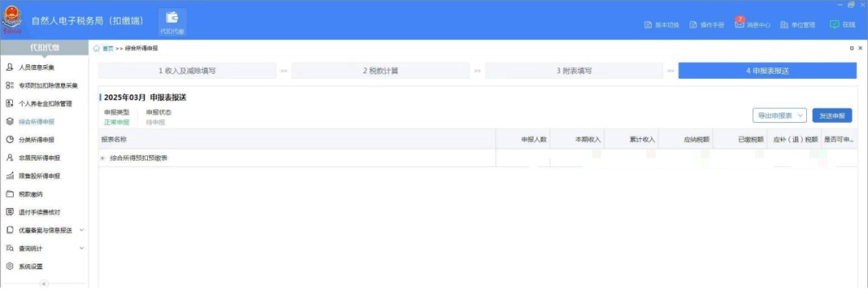Collapse the left sidebar with the arrow button

(x=44, y=284)
